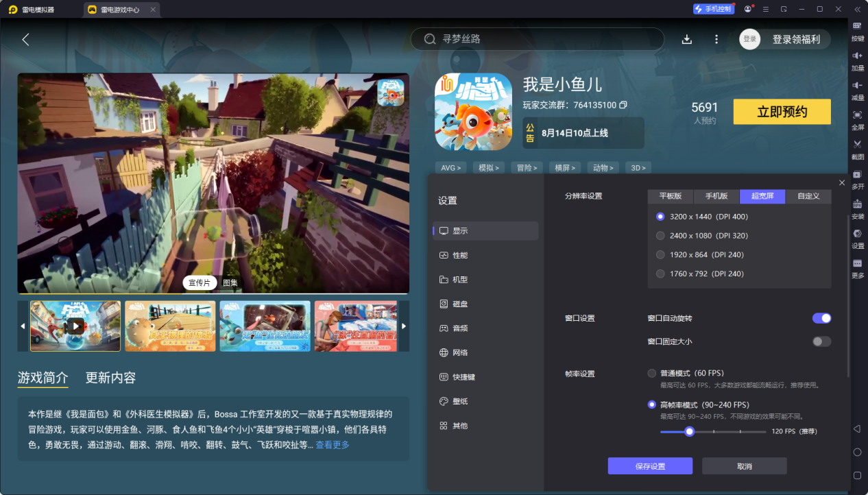868x495 pixels.
Task: Open 设置 gear icon in right sidebar
Action: (857, 233)
